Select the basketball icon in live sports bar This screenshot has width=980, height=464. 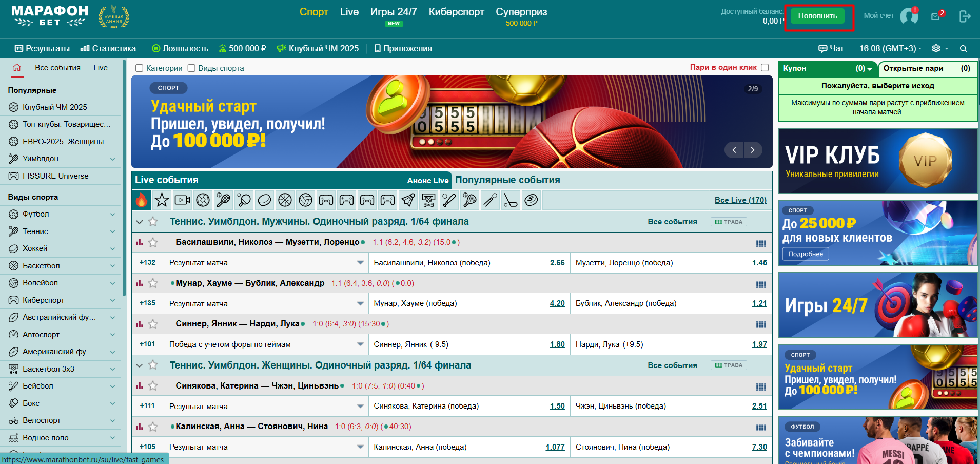coord(285,200)
